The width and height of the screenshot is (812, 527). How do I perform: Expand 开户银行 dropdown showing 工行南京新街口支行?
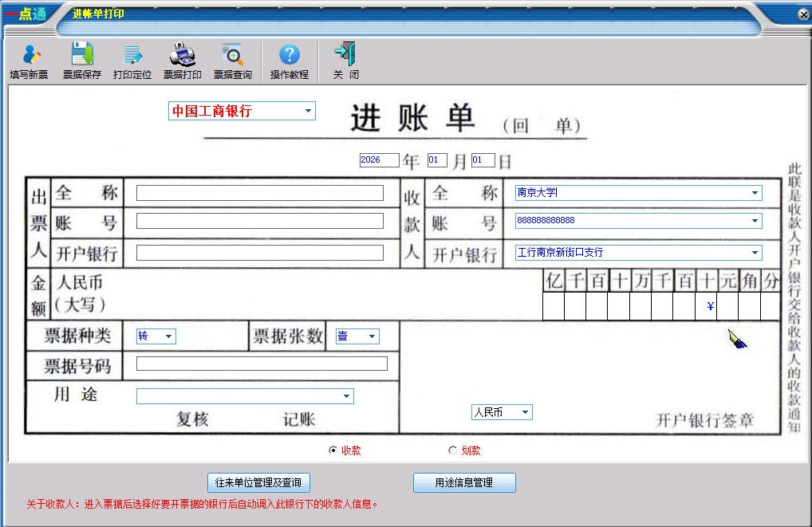click(x=755, y=252)
